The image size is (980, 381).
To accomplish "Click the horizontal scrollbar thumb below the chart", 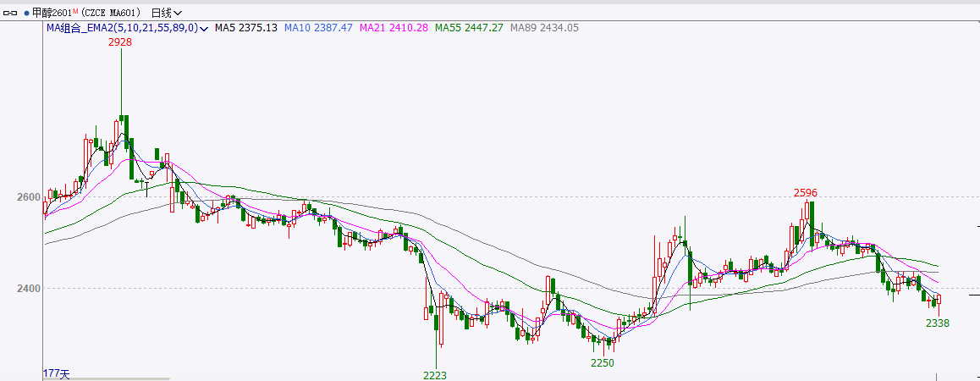I will pyautogui.click(x=107, y=378).
